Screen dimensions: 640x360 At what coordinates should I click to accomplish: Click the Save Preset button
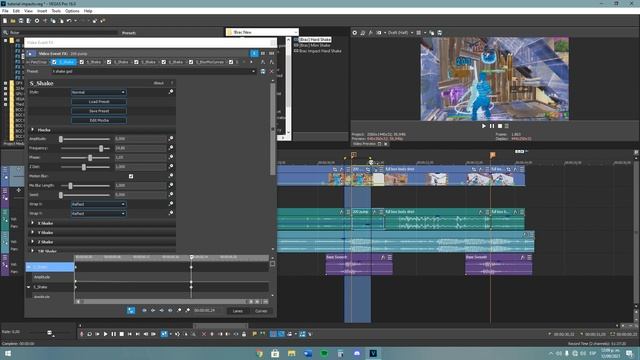99,111
